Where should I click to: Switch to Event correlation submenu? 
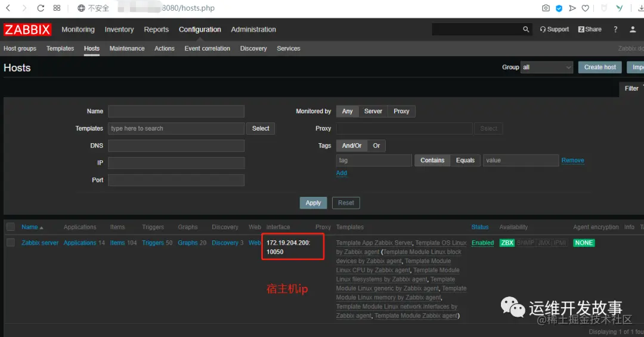coord(207,48)
